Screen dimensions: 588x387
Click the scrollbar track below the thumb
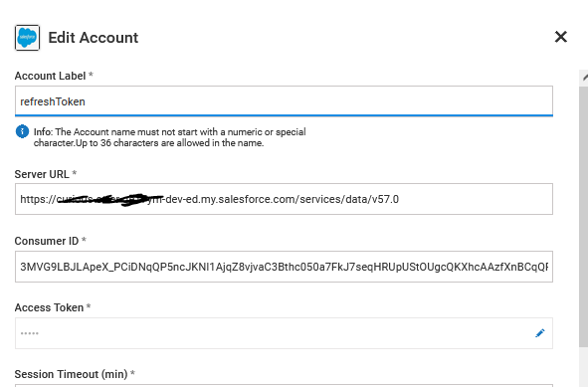584,367
